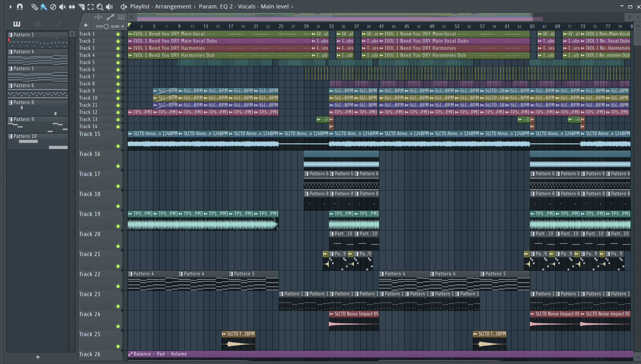Mute Track 15 with green light

pyautogui.click(x=118, y=146)
